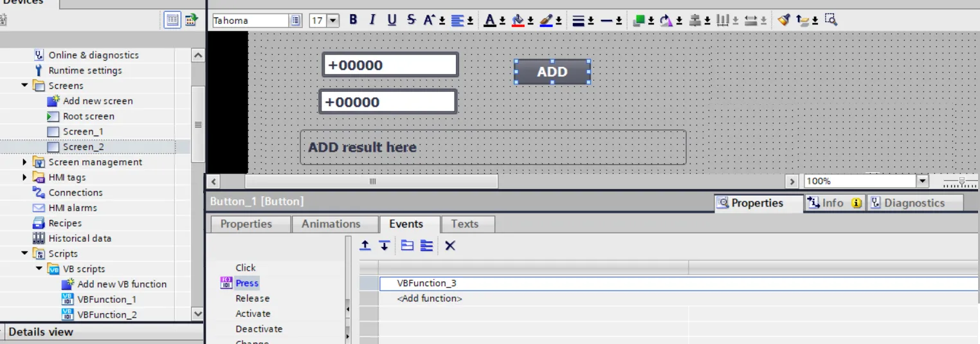This screenshot has width=980, height=344.
Task: Click the font color A icon
Action: [490, 20]
